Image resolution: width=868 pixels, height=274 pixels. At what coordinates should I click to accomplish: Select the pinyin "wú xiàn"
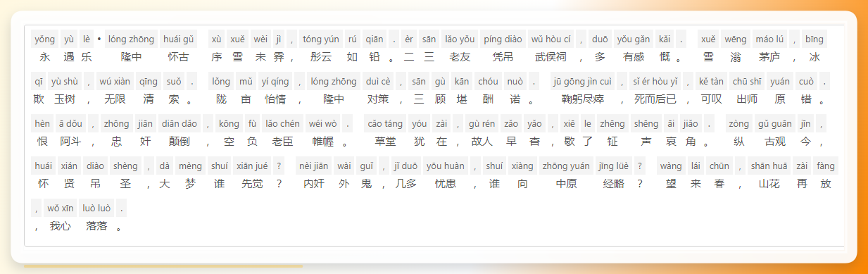pos(115,81)
